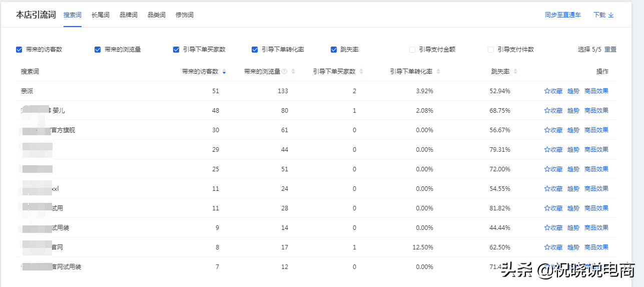Click 同步至直通车 link
Screen dimensions: 644x287
point(563,15)
